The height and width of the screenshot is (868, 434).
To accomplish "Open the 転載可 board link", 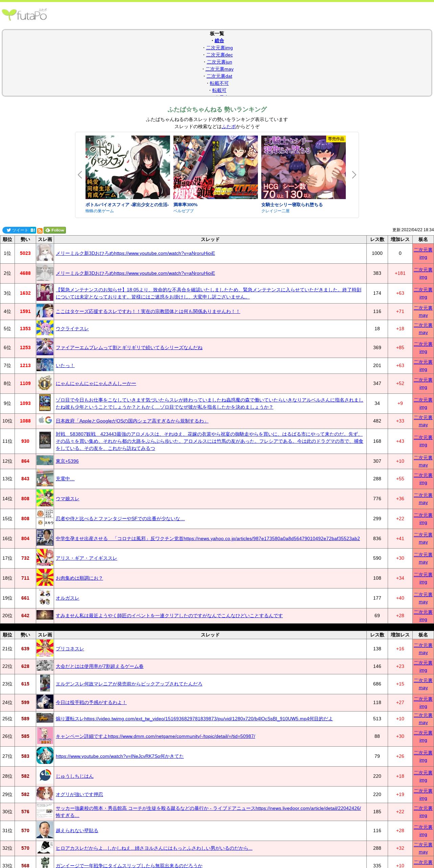I will pyautogui.click(x=219, y=90).
